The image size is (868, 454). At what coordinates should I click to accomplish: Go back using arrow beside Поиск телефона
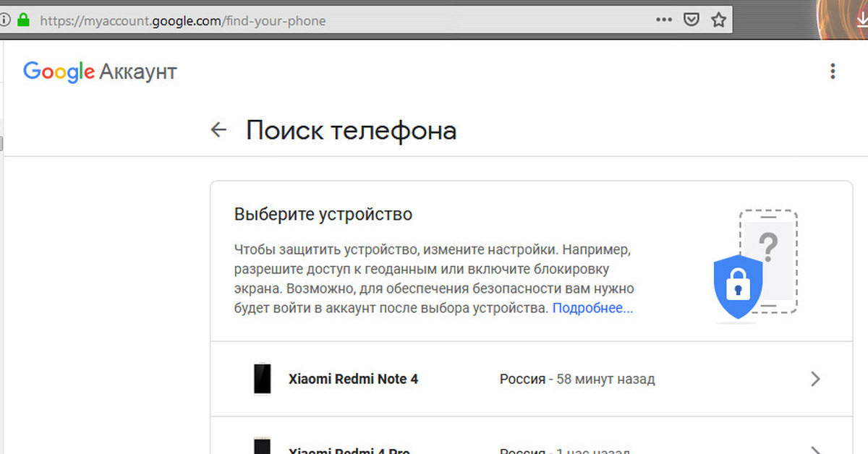[218, 130]
